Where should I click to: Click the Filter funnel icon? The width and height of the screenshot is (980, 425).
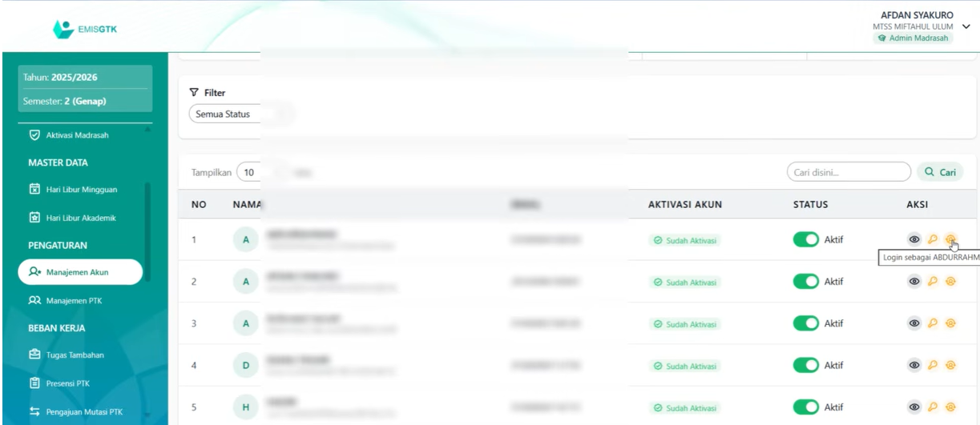click(x=193, y=93)
